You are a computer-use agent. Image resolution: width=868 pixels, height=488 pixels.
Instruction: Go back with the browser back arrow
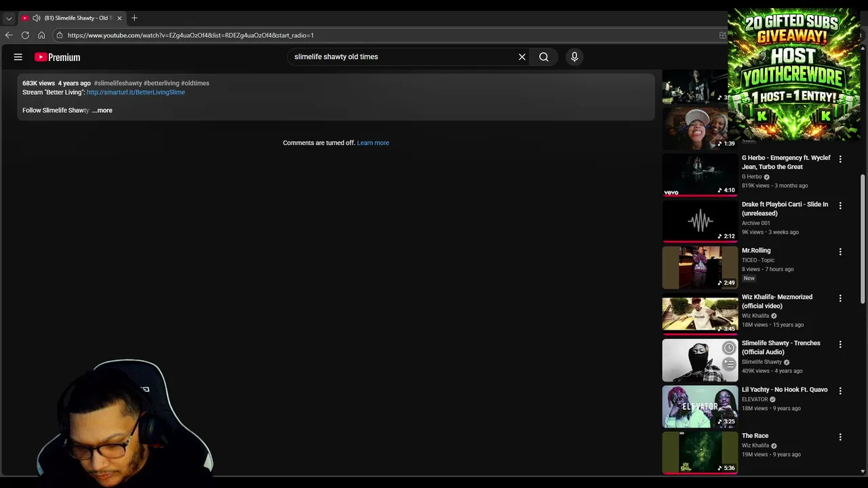9,35
